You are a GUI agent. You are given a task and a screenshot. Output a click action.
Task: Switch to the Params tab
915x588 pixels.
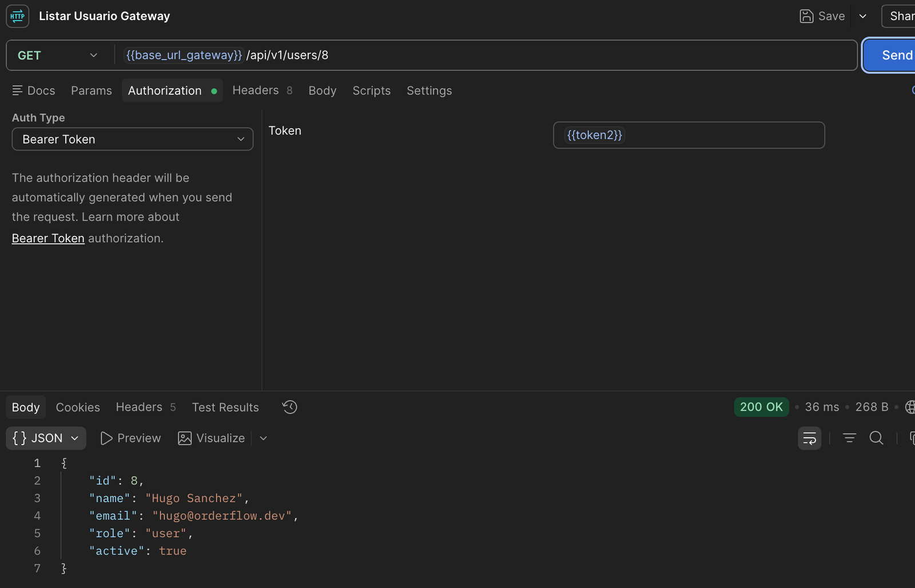point(91,91)
